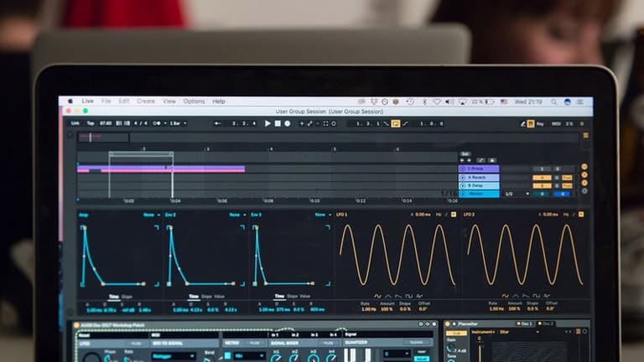Select the 1 Group track header
This screenshot has height=362, width=644.
[x=479, y=168]
